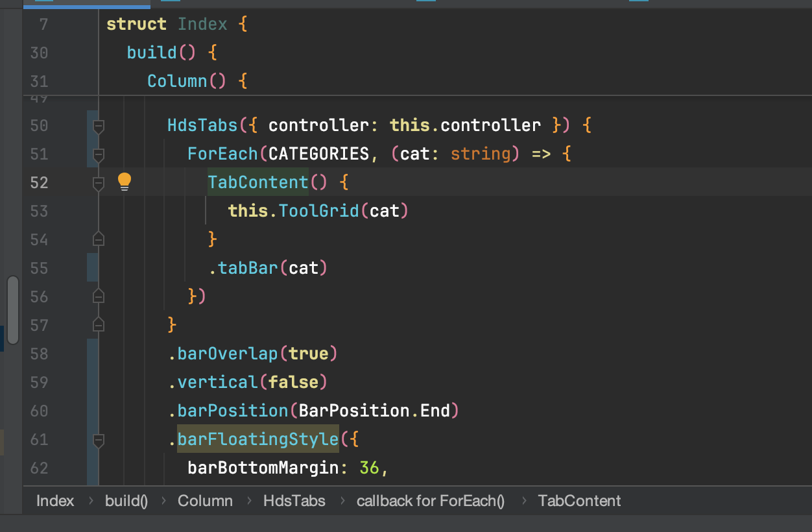Click .barOverlap on line 58
The width and height of the screenshot is (812, 532).
coord(223,354)
